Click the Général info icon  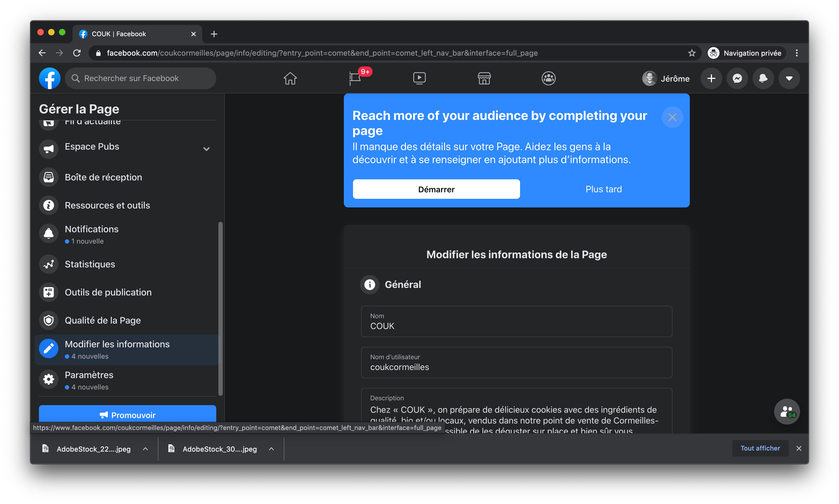point(369,285)
